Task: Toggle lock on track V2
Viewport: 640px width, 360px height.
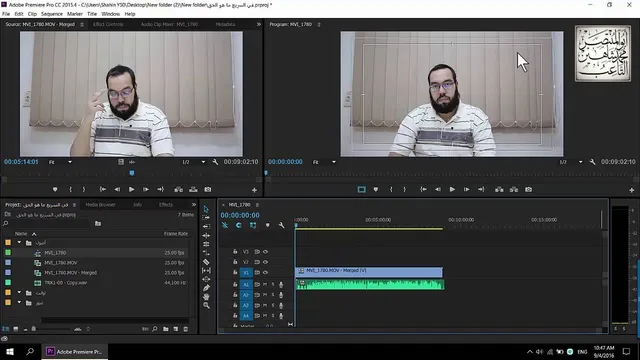Action: coord(235,262)
